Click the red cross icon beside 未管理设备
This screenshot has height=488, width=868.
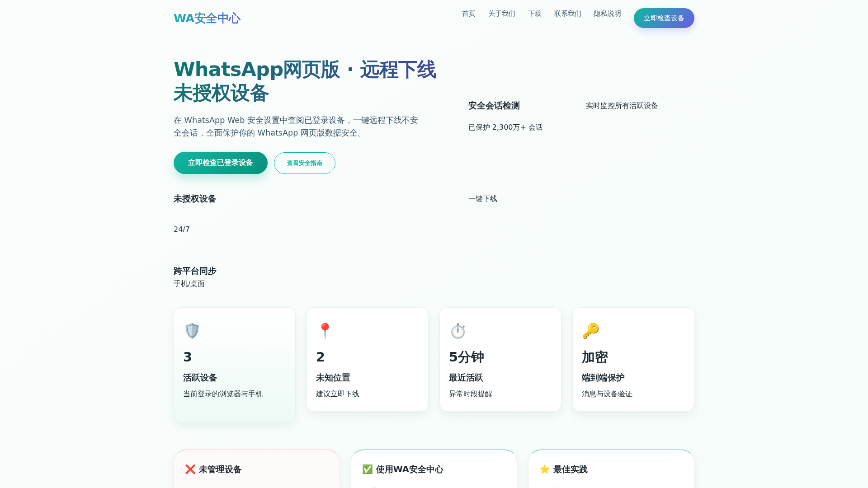[x=190, y=469]
